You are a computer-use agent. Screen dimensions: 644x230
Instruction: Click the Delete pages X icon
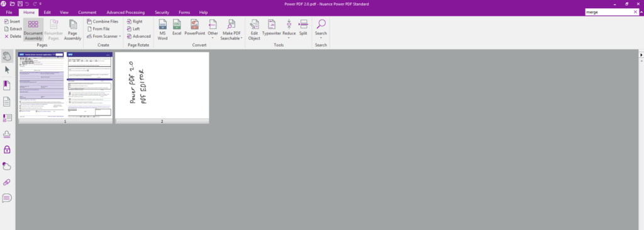point(6,36)
